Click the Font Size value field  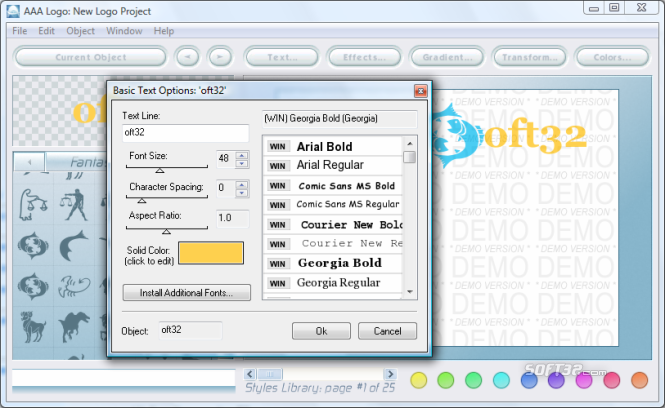pos(226,159)
